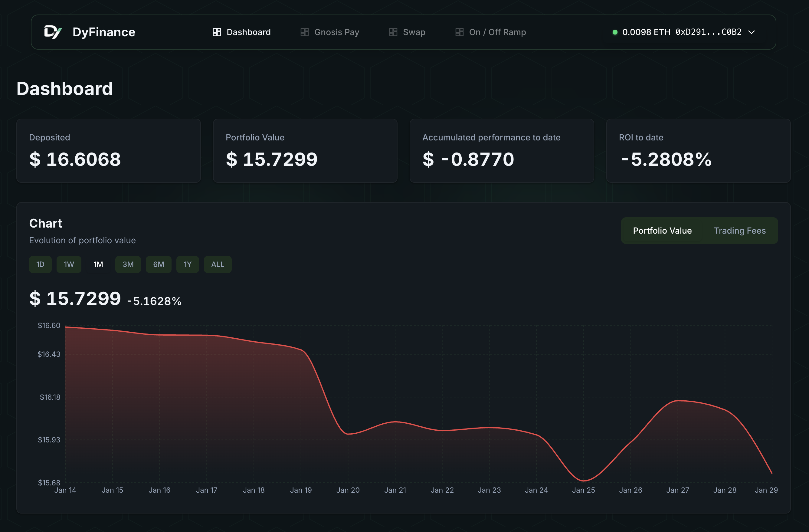809x532 pixels.
Task: Select the 1Y timeframe
Action: (x=187, y=264)
